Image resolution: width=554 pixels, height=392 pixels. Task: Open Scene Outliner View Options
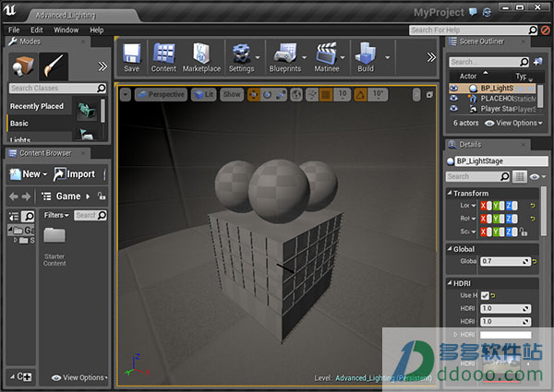(x=513, y=123)
